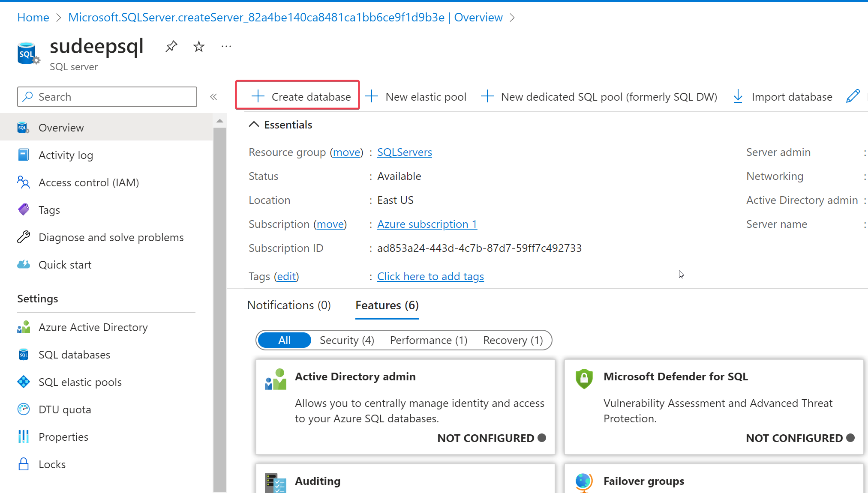Click here to add tags
Viewport: 868px width, 493px height.
(x=430, y=276)
